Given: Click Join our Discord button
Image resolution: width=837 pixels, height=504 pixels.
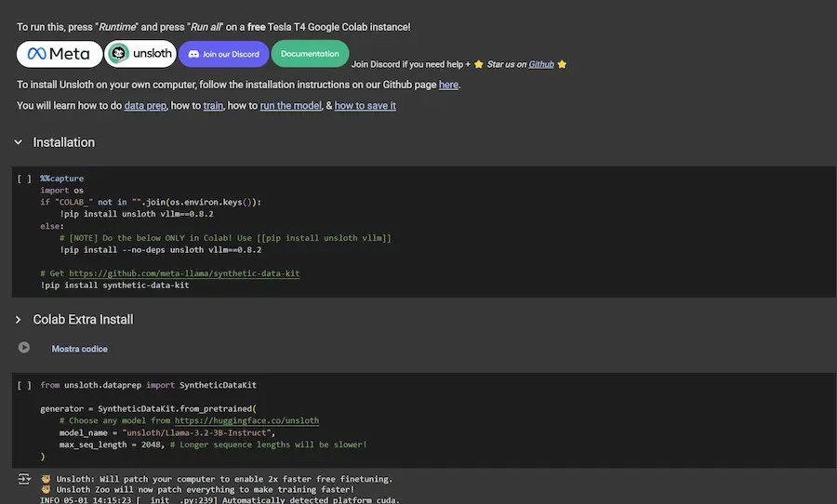Looking at the screenshot, I should pyautogui.click(x=223, y=54).
